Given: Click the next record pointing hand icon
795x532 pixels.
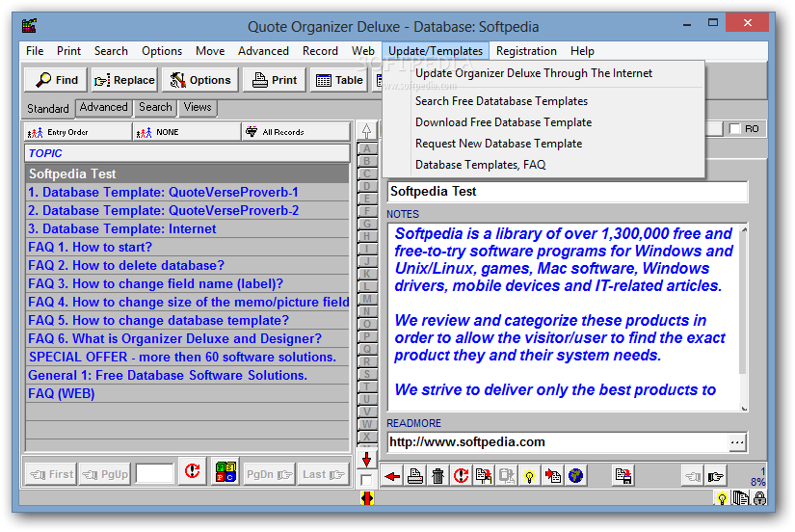Looking at the screenshot, I should (716, 476).
